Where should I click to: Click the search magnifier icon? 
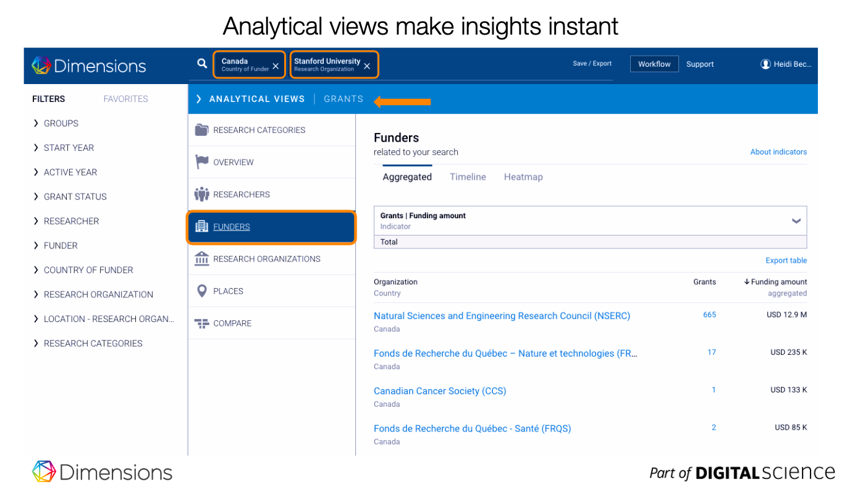coord(201,63)
